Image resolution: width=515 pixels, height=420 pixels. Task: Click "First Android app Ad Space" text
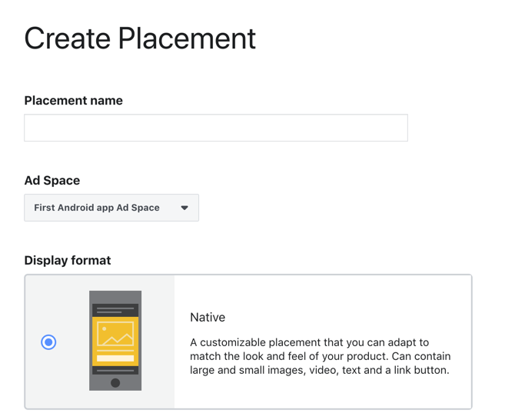(x=97, y=208)
